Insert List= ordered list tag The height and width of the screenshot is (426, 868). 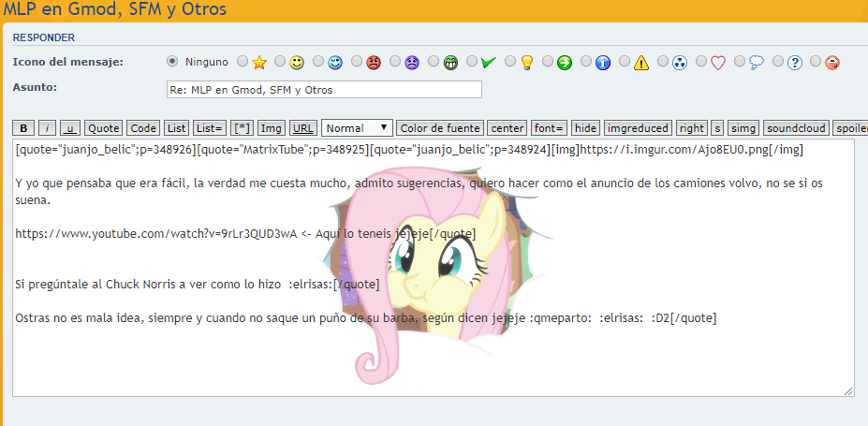210,128
